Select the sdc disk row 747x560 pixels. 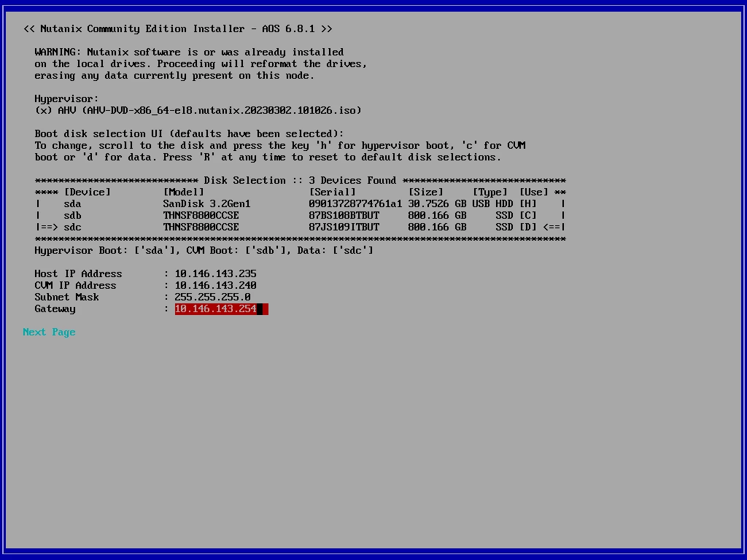tap(300, 227)
